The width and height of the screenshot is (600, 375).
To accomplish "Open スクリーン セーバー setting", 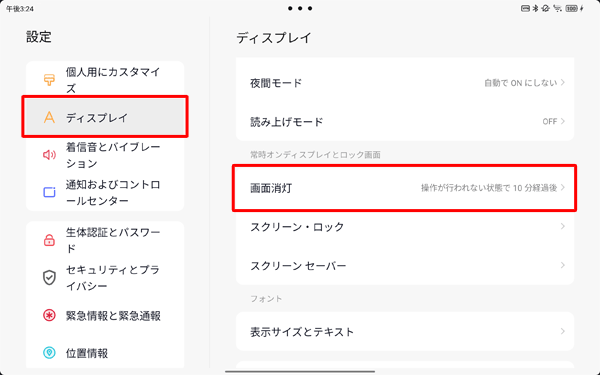I will [405, 266].
